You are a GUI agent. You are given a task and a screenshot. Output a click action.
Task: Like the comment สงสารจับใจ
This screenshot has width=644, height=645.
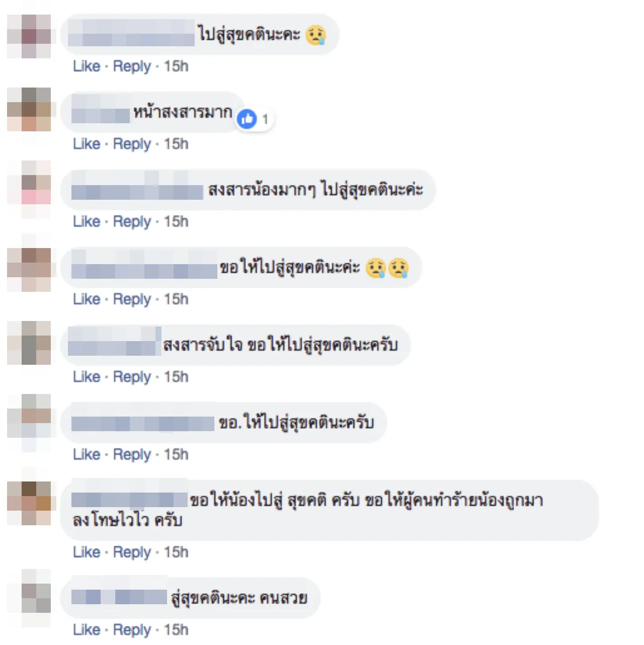[x=87, y=377]
